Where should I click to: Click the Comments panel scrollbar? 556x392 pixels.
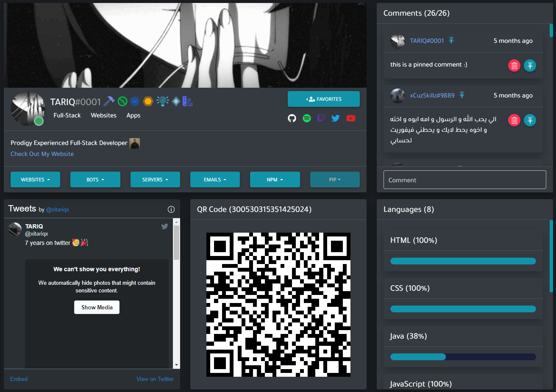(x=551, y=31)
